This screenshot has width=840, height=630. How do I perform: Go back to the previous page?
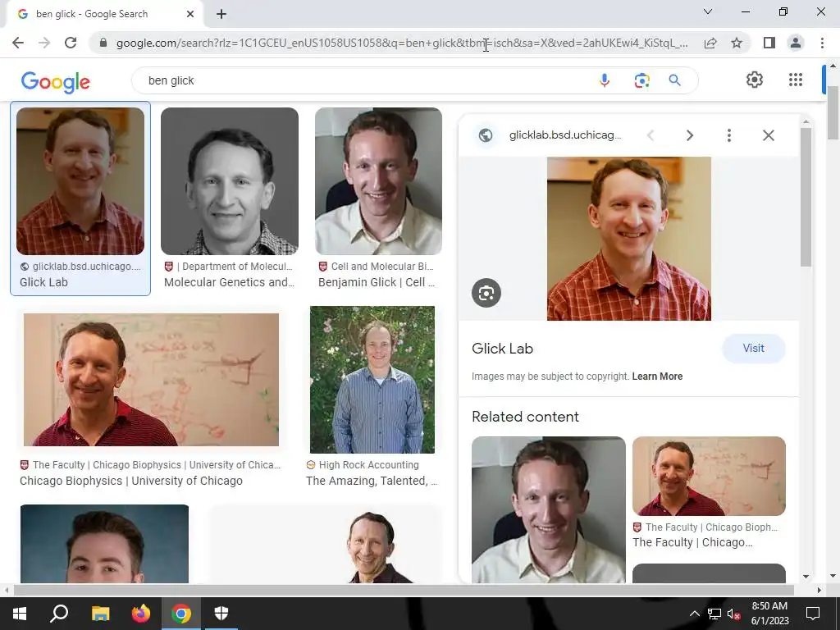pyautogui.click(x=18, y=43)
